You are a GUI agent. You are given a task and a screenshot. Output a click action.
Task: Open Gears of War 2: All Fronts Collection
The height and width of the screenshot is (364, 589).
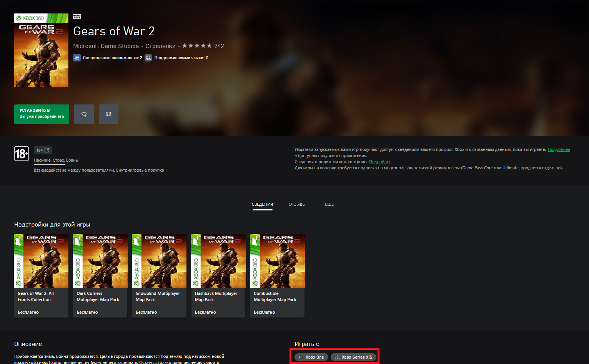pyautogui.click(x=41, y=275)
